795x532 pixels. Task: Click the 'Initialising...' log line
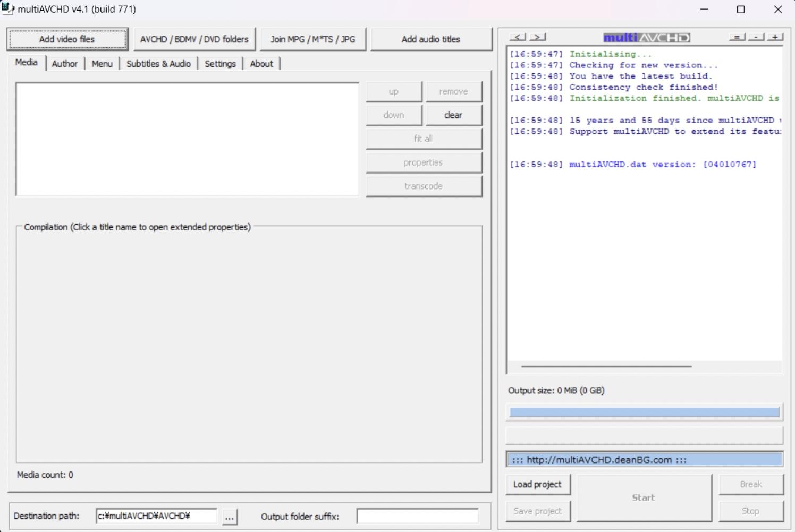click(580, 54)
